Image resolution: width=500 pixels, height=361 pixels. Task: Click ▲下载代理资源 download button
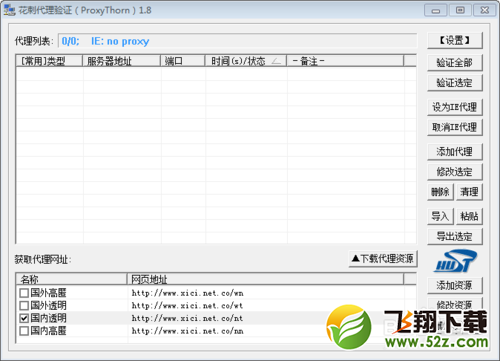coord(383,259)
